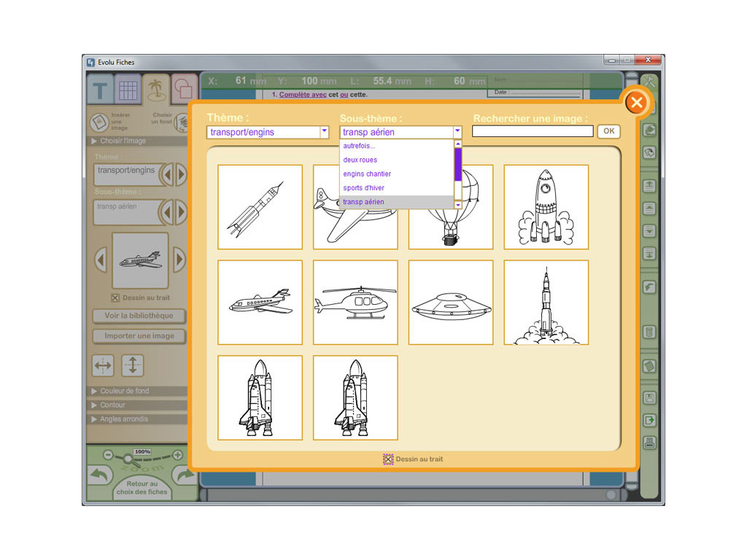The height and width of the screenshot is (560, 747).
Task: Click the zoom slider handle
Action: 128,458
